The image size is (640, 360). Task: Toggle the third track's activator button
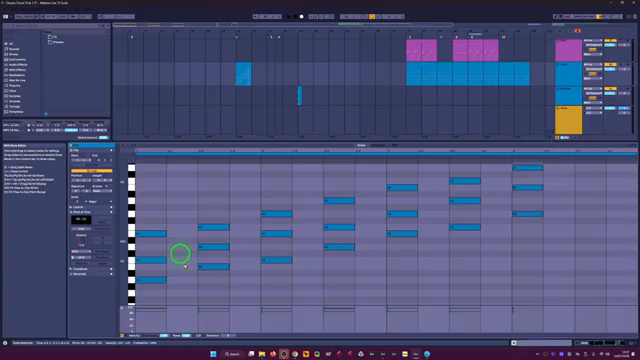coord(610,89)
